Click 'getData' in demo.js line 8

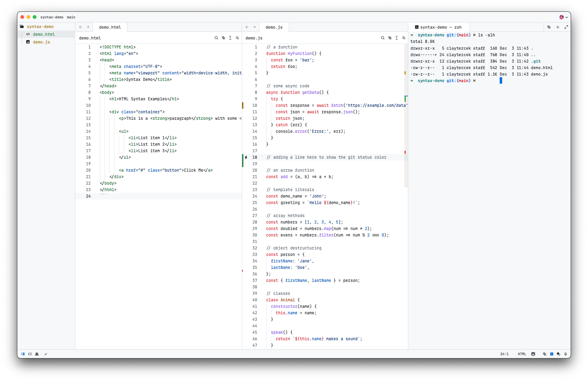tap(310, 92)
